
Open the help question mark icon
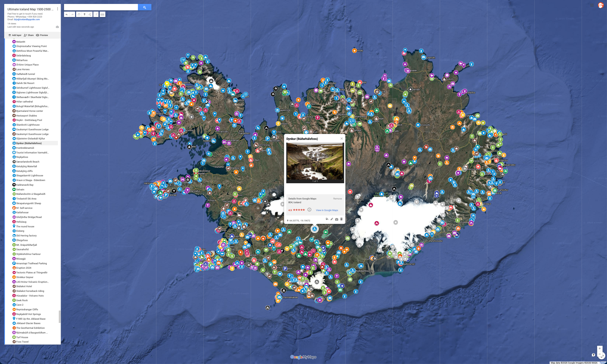tap(593, 355)
